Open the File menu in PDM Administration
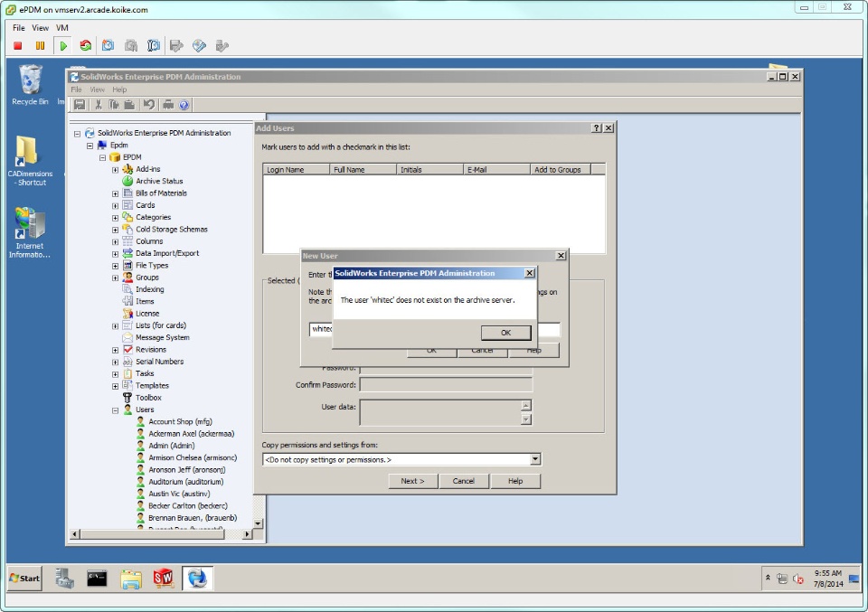Screen dimensions: 868x612 click(x=76, y=89)
